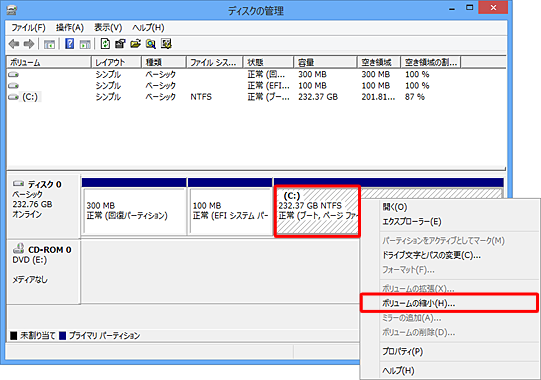Screen dimensions: 541x380
Task: Open the 操作(A) menu
Action: (x=70, y=28)
